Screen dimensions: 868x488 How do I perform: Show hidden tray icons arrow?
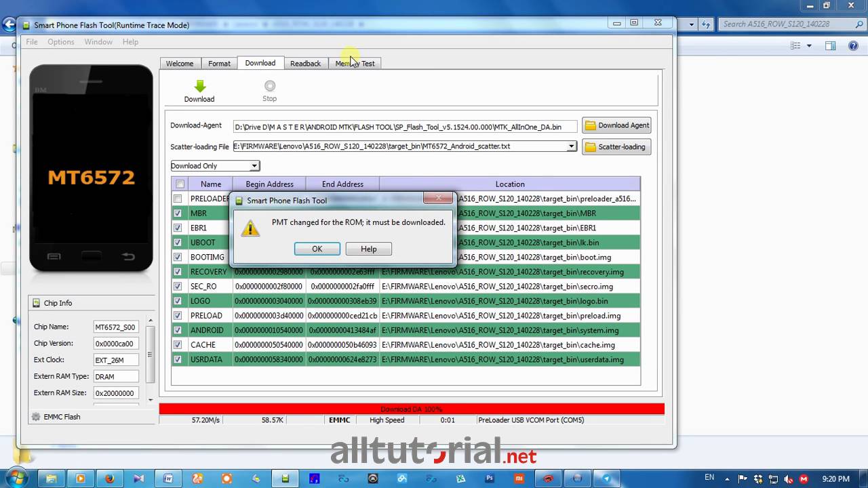728,479
